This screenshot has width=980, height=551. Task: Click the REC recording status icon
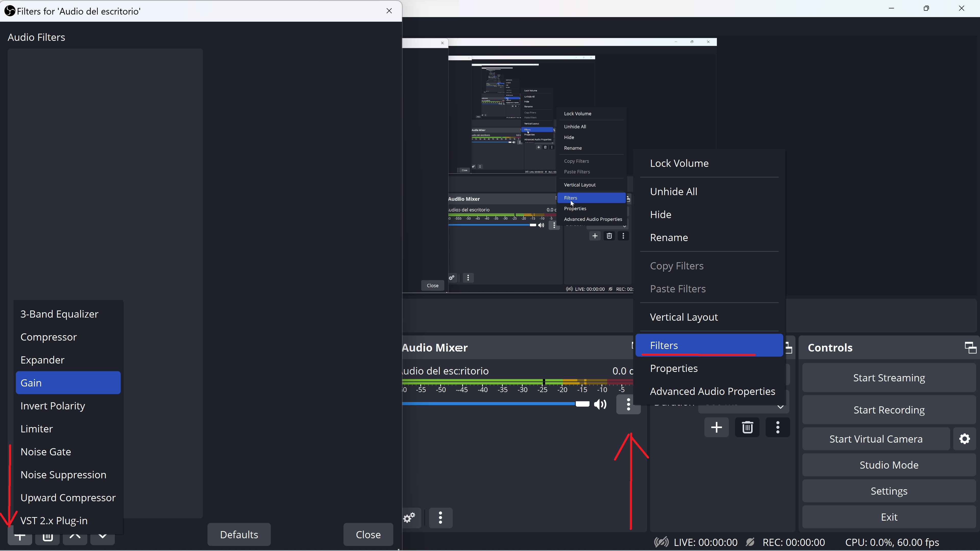pyautogui.click(x=750, y=542)
